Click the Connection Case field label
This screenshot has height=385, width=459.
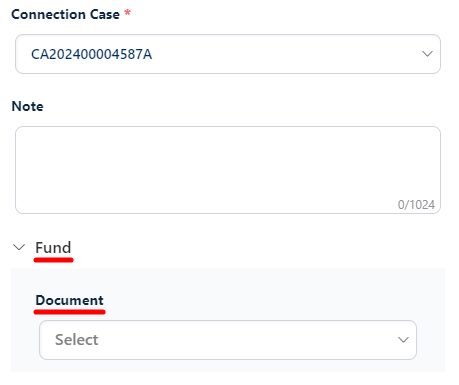pos(65,14)
